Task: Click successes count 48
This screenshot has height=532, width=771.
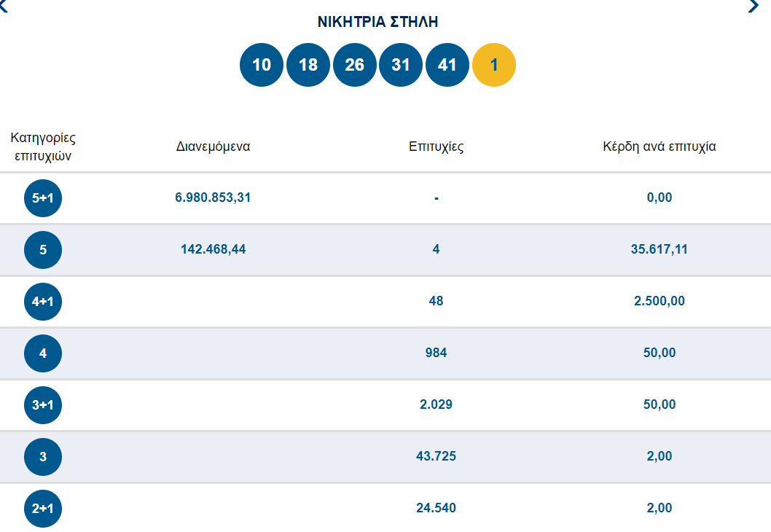Action: (436, 301)
